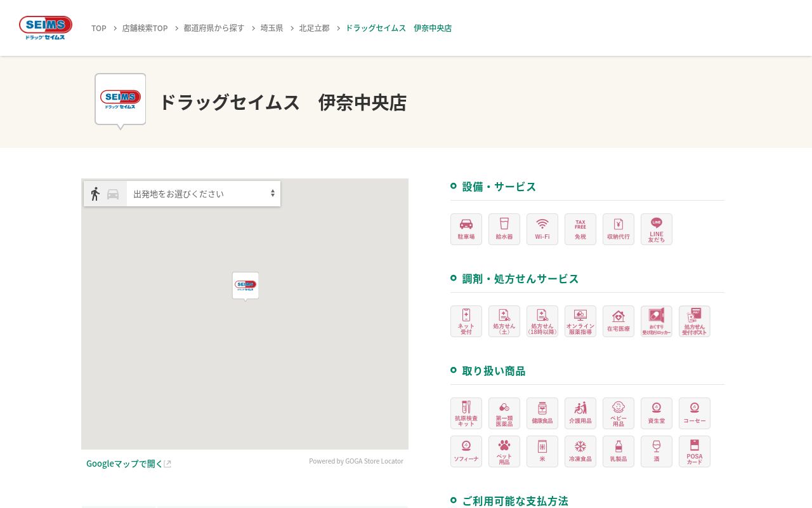The height and width of the screenshot is (508, 812).
Task: Select the 酒 wine glass icon
Action: 657,451
